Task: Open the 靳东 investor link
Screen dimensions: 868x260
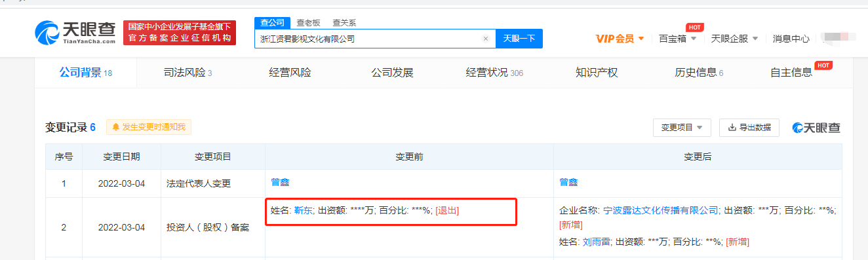Action: click(x=304, y=210)
